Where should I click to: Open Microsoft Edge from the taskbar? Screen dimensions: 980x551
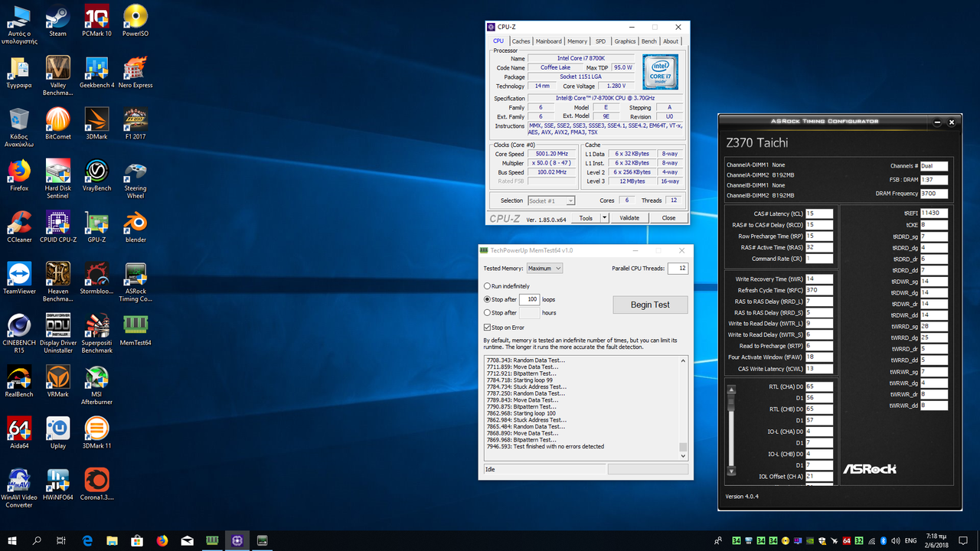[87, 540]
